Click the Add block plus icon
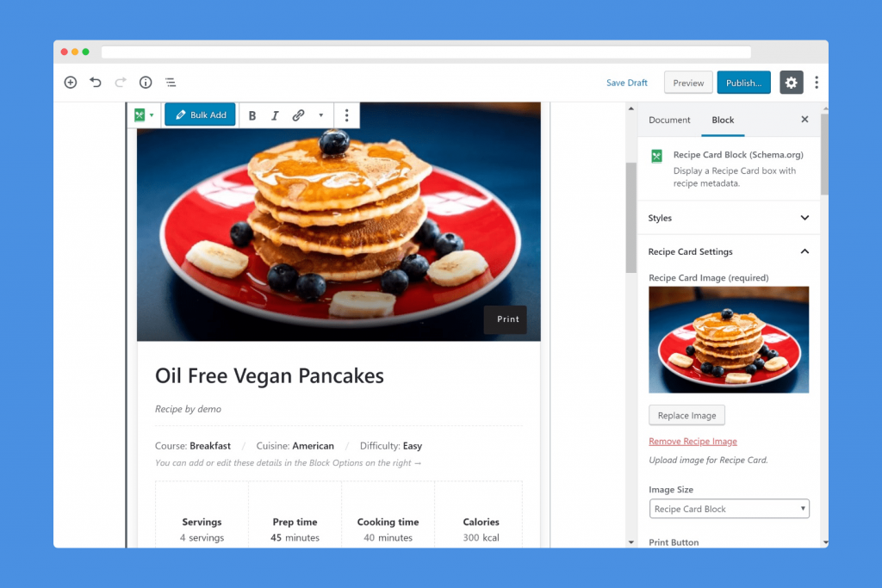 click(71, 83)
